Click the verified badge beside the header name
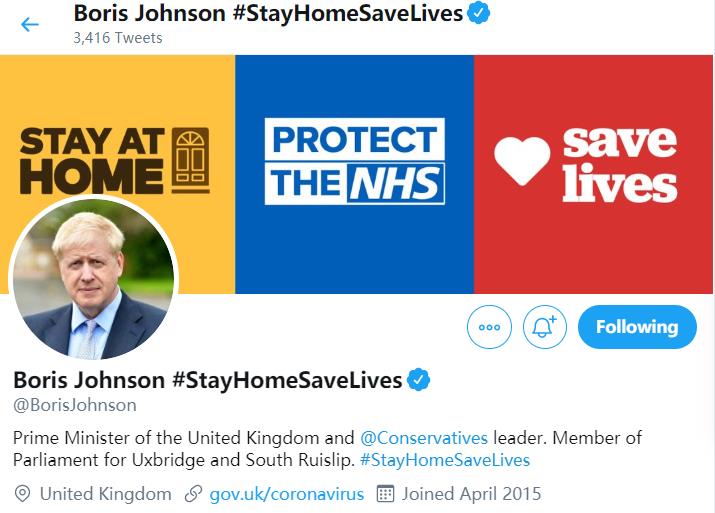This screenshot has height=513, width=715. [479, 12]
